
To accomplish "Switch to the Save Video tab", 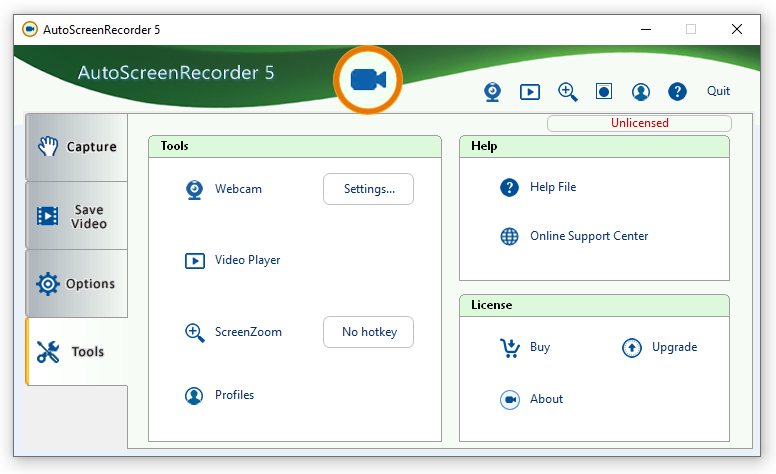I will 77,216.
